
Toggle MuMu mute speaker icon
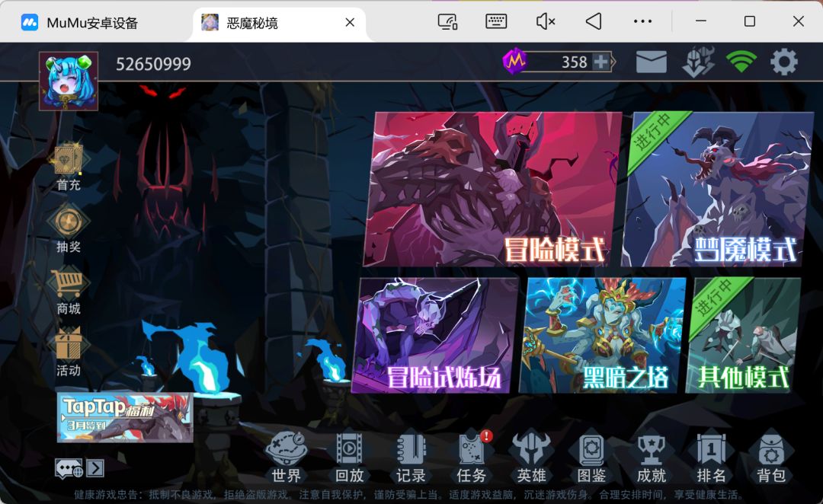(x=546, y=21)
